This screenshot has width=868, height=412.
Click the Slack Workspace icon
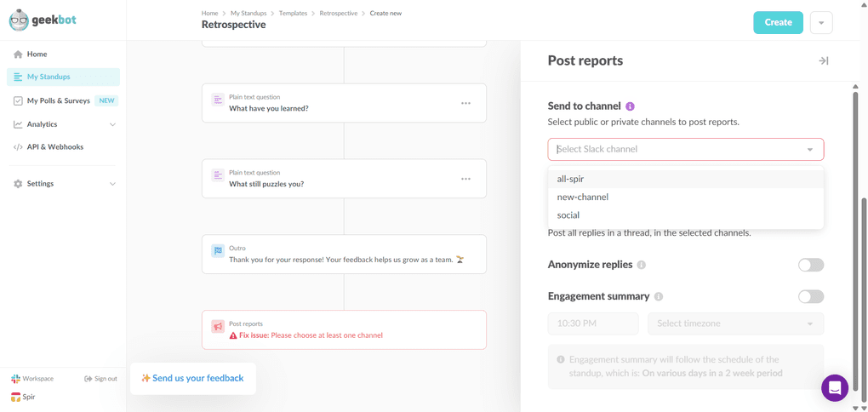[15, 379]
